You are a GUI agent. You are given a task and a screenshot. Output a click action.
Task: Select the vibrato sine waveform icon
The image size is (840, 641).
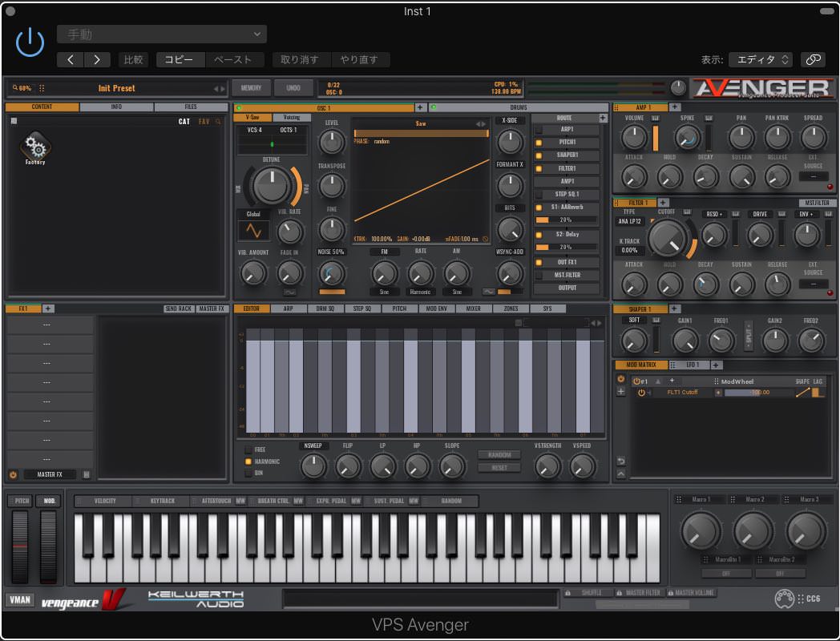253,231
